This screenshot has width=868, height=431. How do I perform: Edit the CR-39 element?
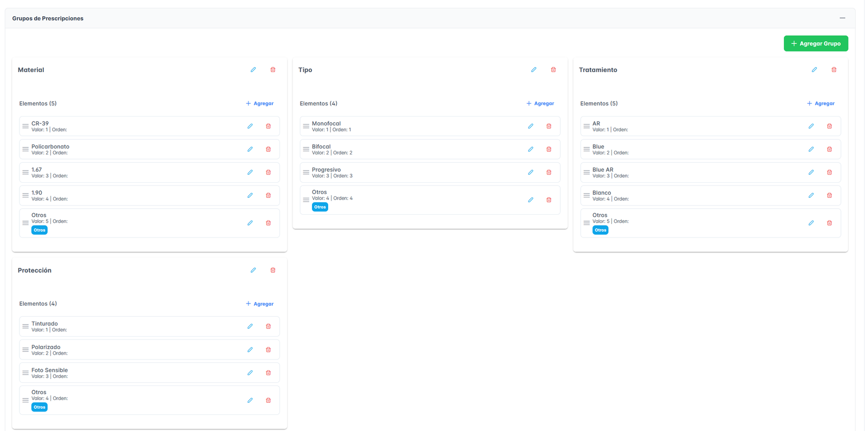point(250,126)
